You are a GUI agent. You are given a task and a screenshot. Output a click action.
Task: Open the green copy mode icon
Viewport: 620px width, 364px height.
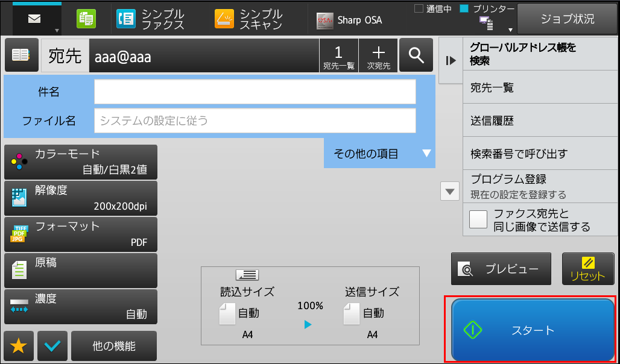(x=86, y=19)
